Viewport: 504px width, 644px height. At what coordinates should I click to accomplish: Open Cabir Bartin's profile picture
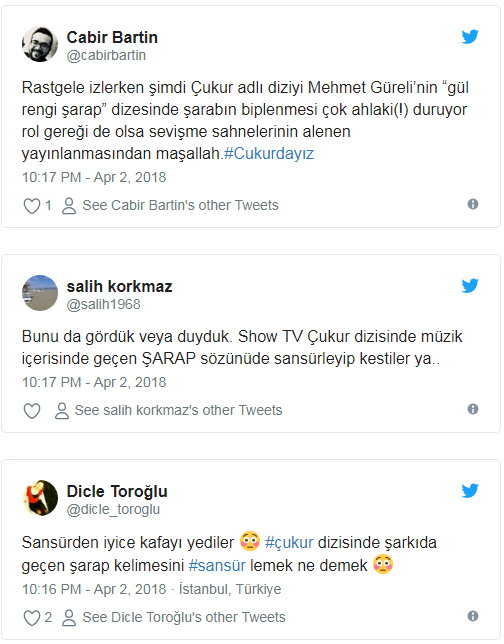(x=40, y=44)
